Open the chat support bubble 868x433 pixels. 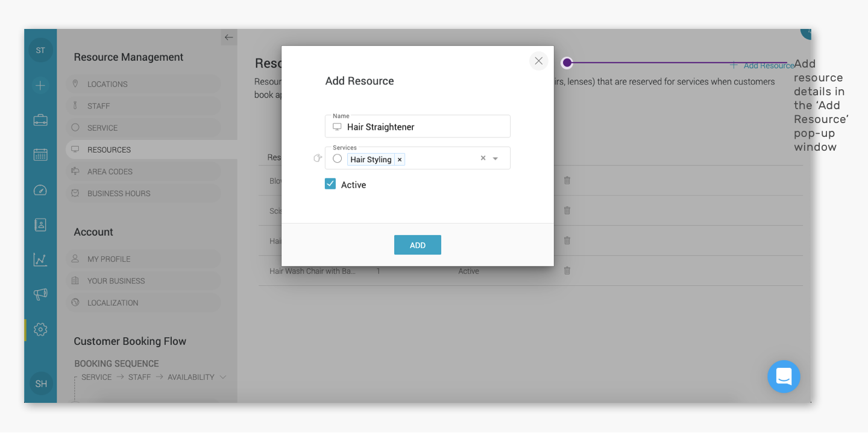tap(784, 377)
